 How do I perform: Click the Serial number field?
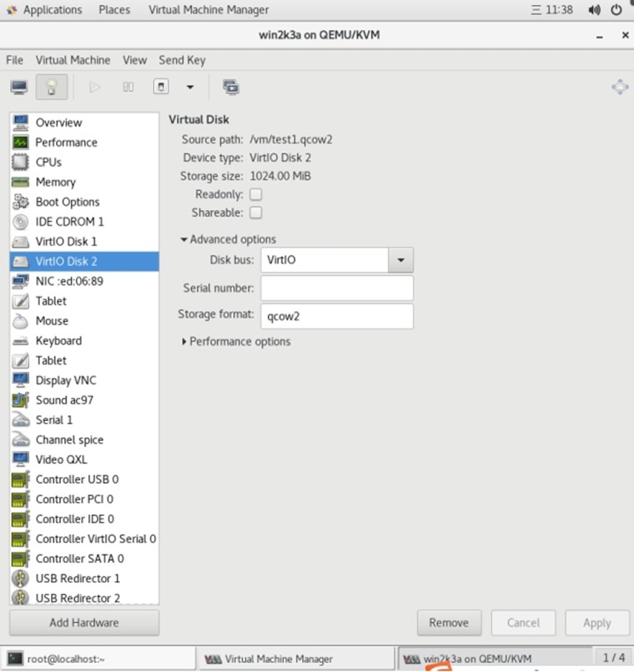[x=337, y=288]
